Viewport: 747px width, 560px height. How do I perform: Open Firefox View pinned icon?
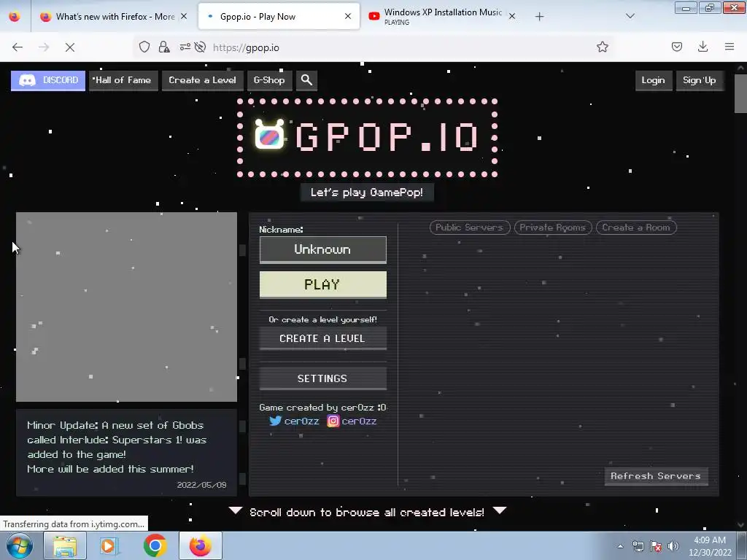pos(15,16)
